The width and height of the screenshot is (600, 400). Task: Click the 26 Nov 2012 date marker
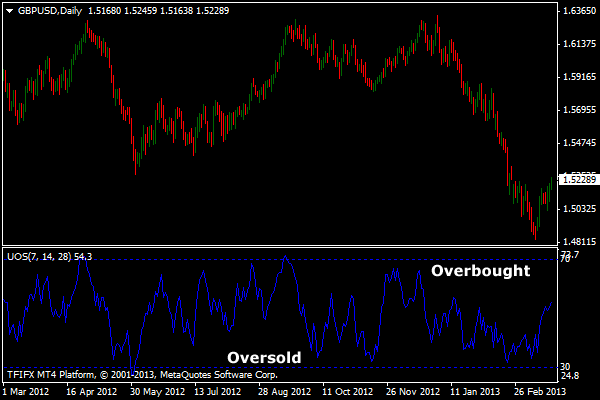[415, 392]
